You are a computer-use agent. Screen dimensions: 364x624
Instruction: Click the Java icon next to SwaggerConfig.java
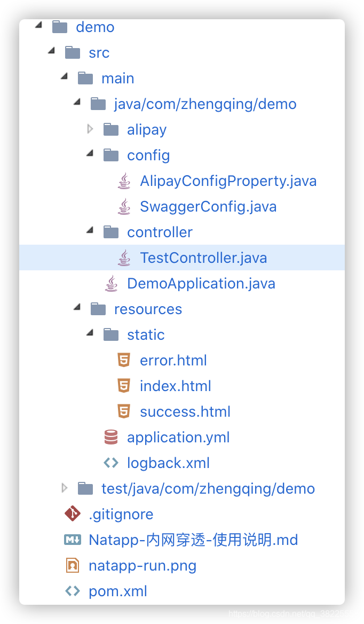124,207
